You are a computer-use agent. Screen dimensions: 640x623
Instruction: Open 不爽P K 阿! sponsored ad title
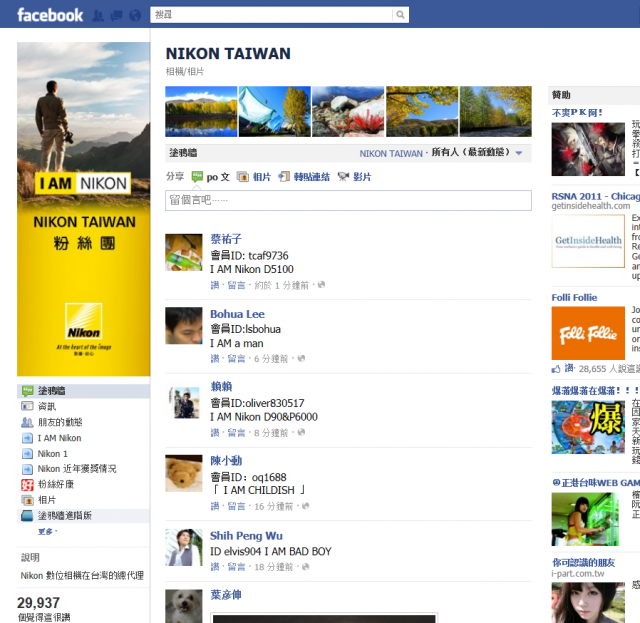[577, 113]
